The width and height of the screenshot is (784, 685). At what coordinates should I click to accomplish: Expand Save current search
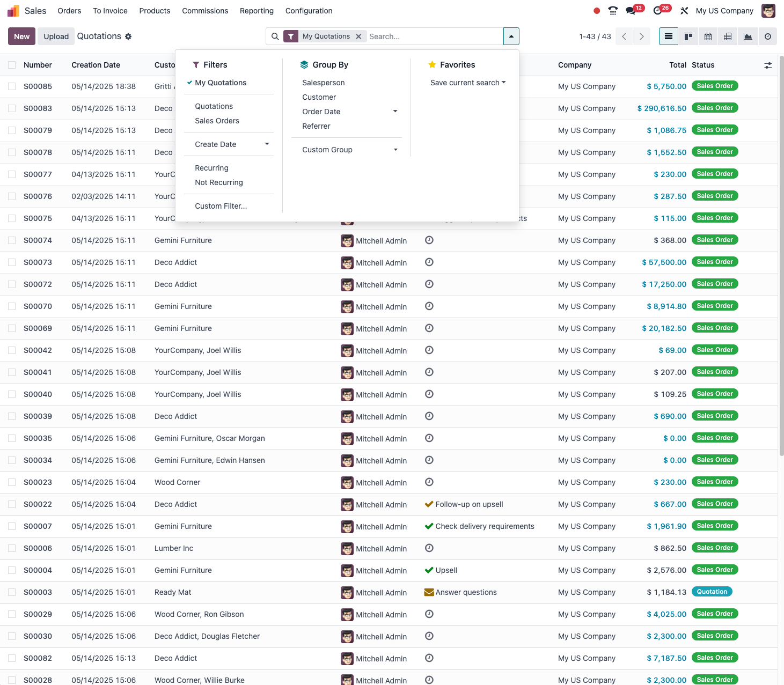point(468,83)
